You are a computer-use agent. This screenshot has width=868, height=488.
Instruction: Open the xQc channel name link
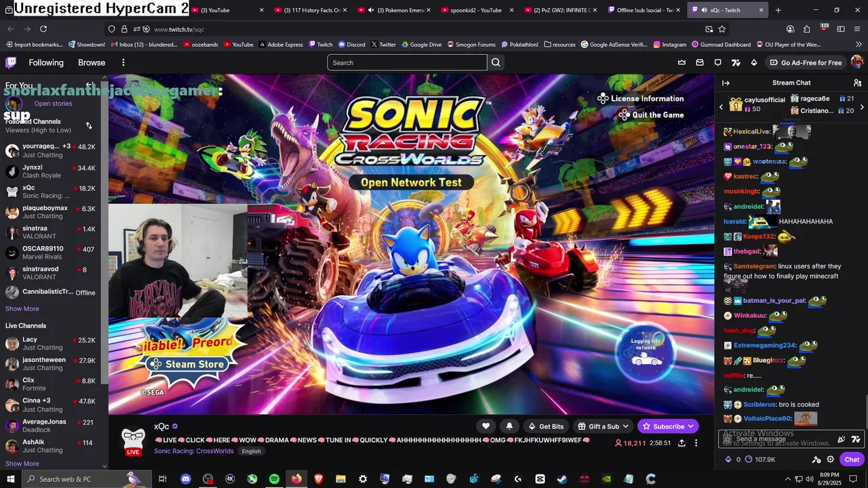coord(161,426)
